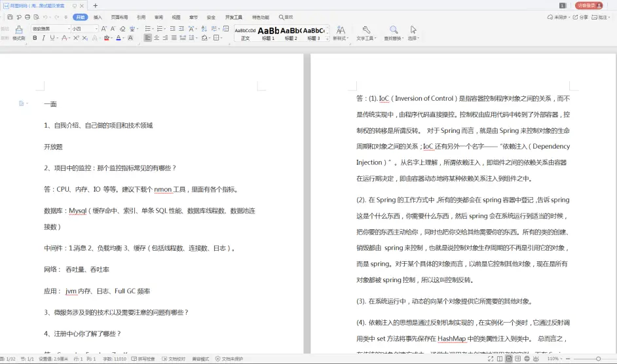
Task: Apply distributed alignment
Action: coord(183,38)
